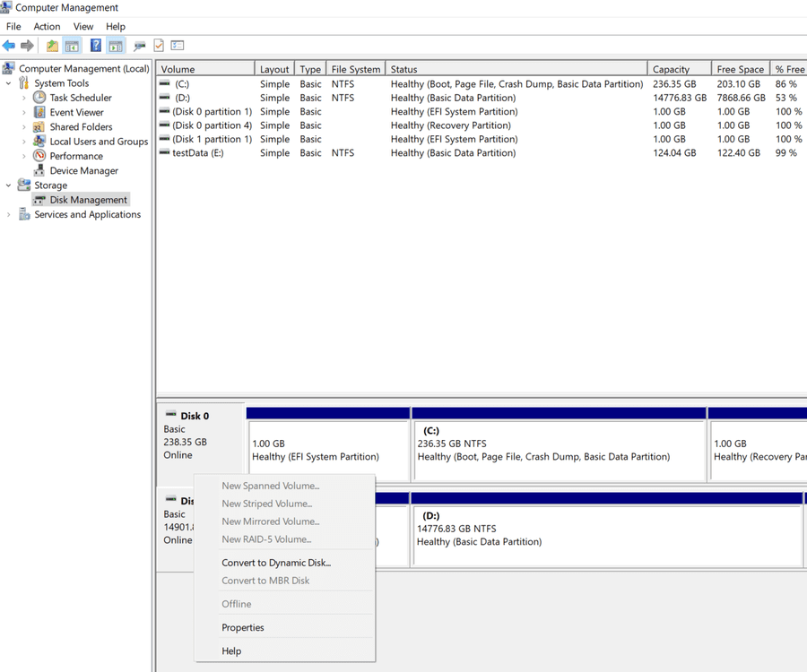Expand the Task Scheduler node
The height and width of the screenshot is (672, 807).
(x=23, y=98)
